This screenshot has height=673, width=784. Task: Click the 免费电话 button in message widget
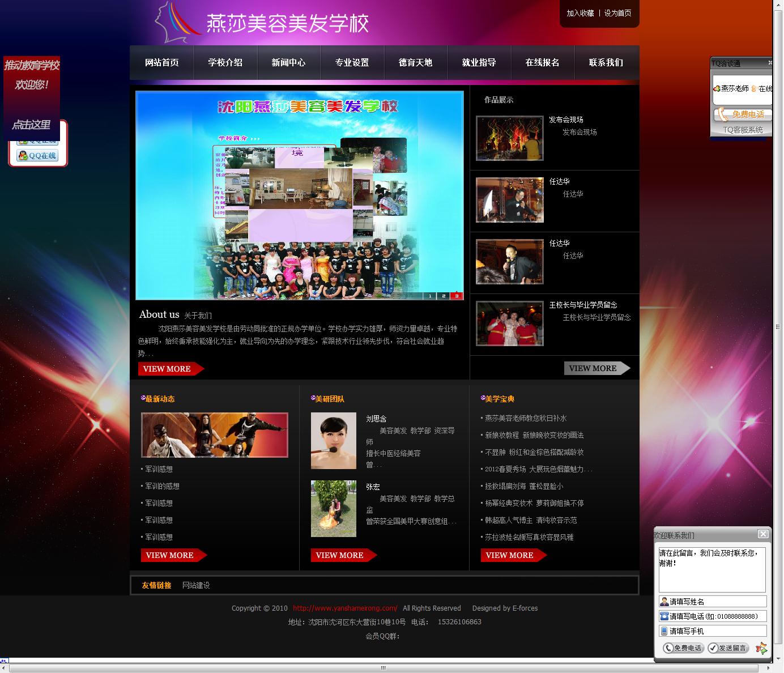tap(683, 648)
